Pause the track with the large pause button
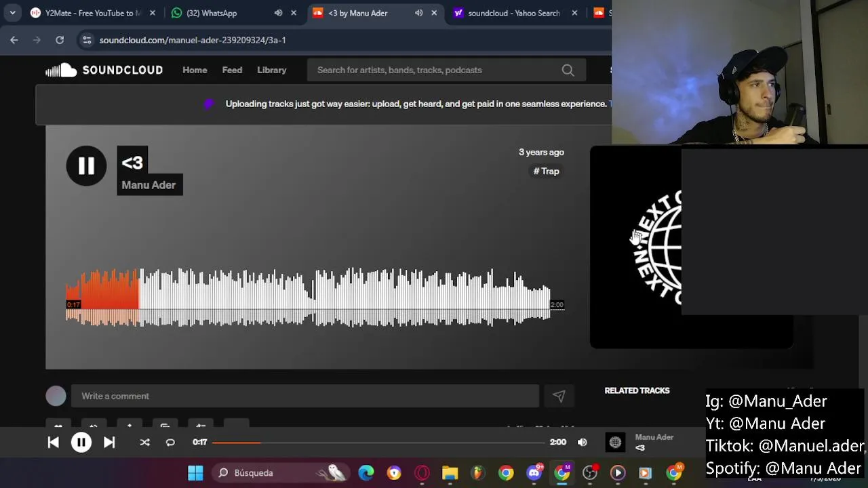 click(x=86, y=165)
